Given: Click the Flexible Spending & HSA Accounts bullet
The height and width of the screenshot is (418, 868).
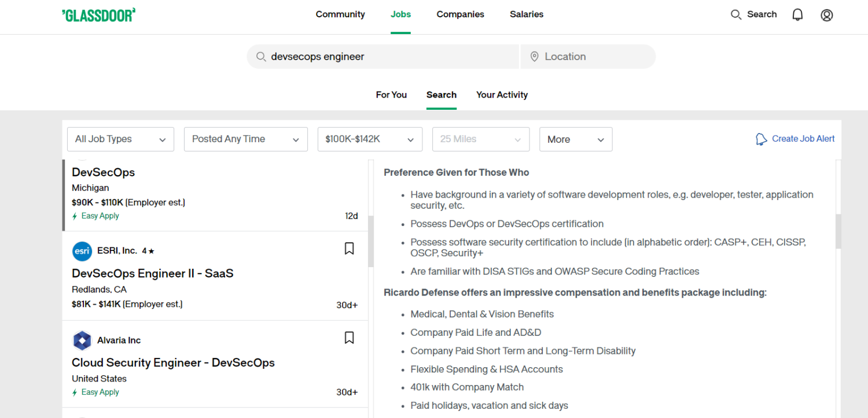Looking at the screenshot, I should (487, 369).
